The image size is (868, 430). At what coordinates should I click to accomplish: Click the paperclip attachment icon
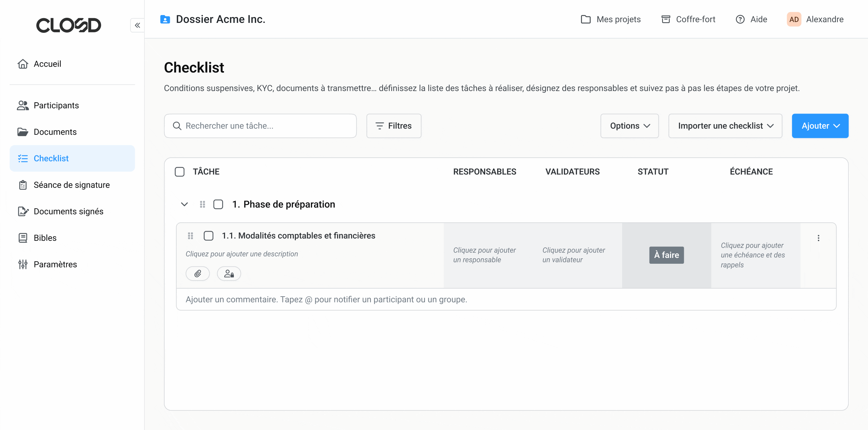coord(198,274)
